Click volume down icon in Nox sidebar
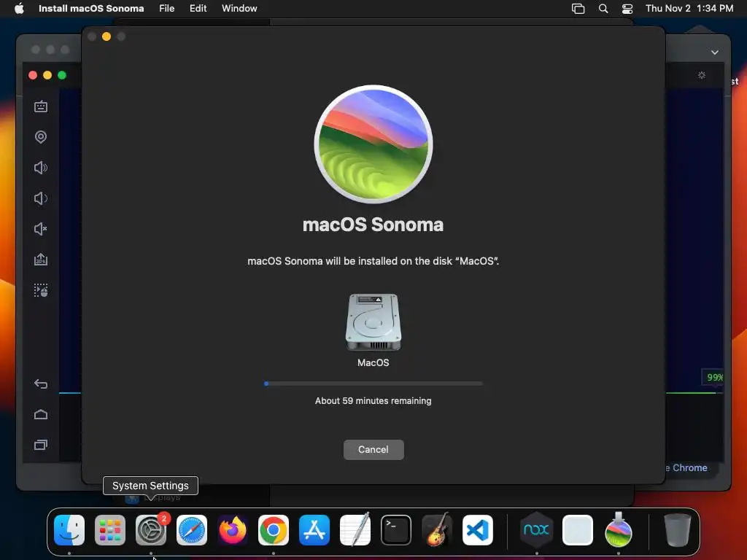Viewport: 747px width, 560px height. [x=41, y=198]
